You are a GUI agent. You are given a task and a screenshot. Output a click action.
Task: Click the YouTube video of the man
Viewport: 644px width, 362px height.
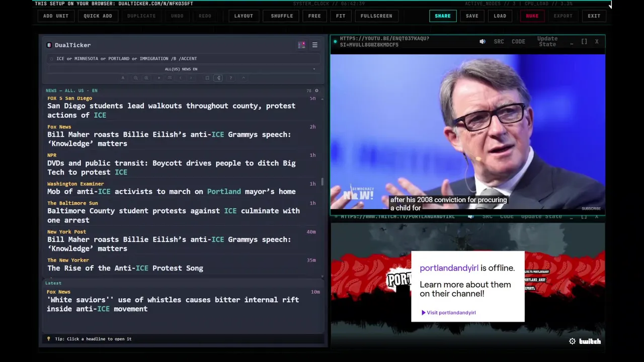point(467,132)
